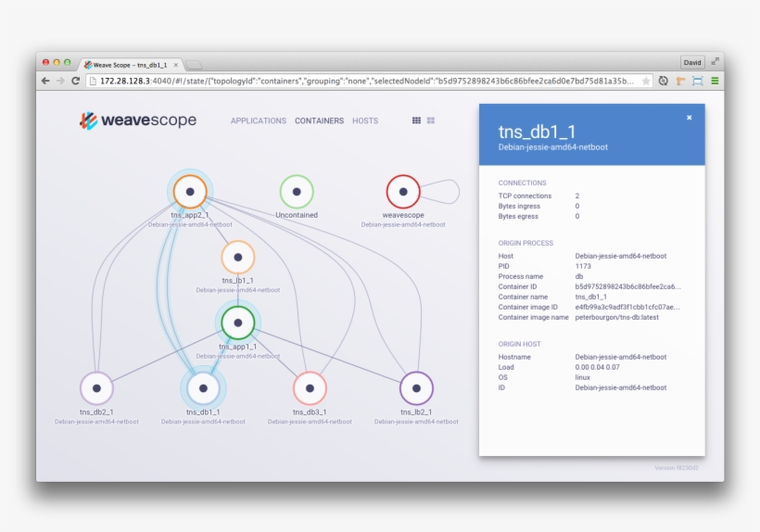Switch to sparse grid grouping view
This screenshot has width=760, height=532.
point(431,120)
